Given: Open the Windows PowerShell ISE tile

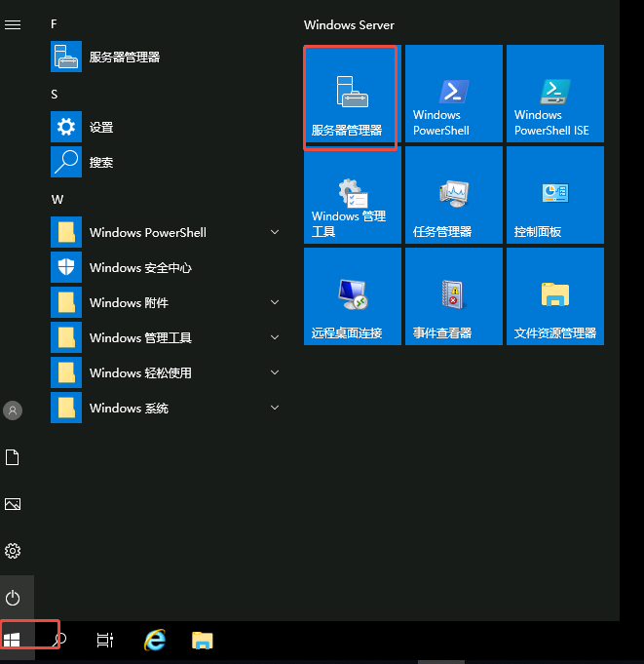Looking at the screenshot, I should click(555, 94).
